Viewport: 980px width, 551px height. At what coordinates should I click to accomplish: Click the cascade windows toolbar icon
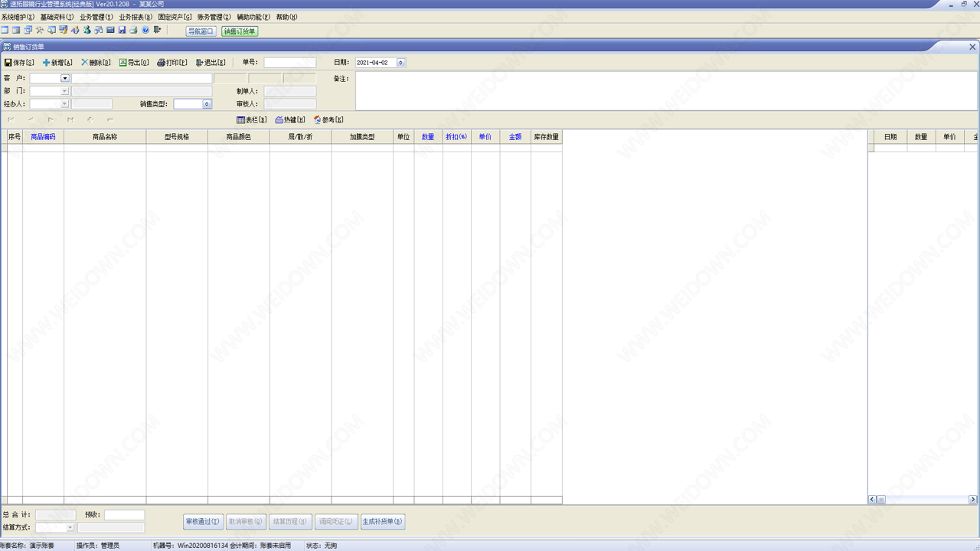click(28, 30)
